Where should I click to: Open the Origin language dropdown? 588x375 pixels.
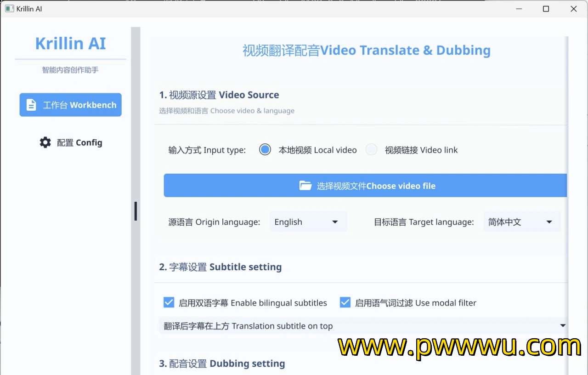pyautogui.click(x=308, y=222)
